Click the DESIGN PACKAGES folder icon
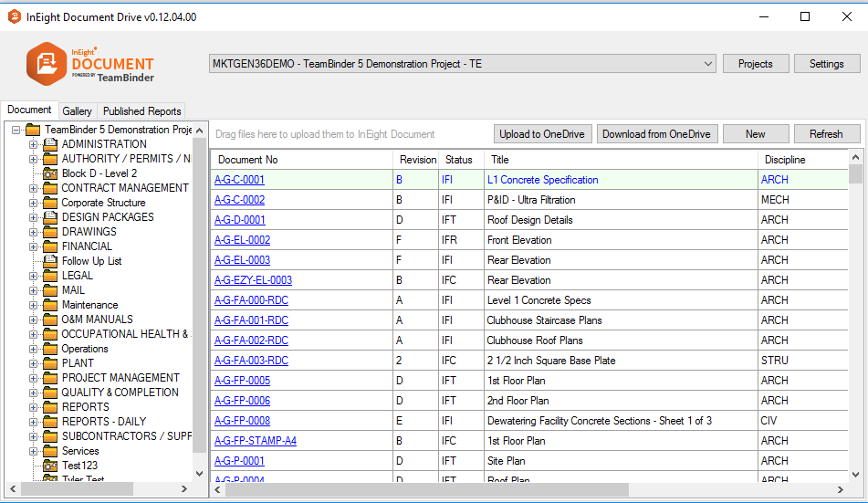 point(50,217)
